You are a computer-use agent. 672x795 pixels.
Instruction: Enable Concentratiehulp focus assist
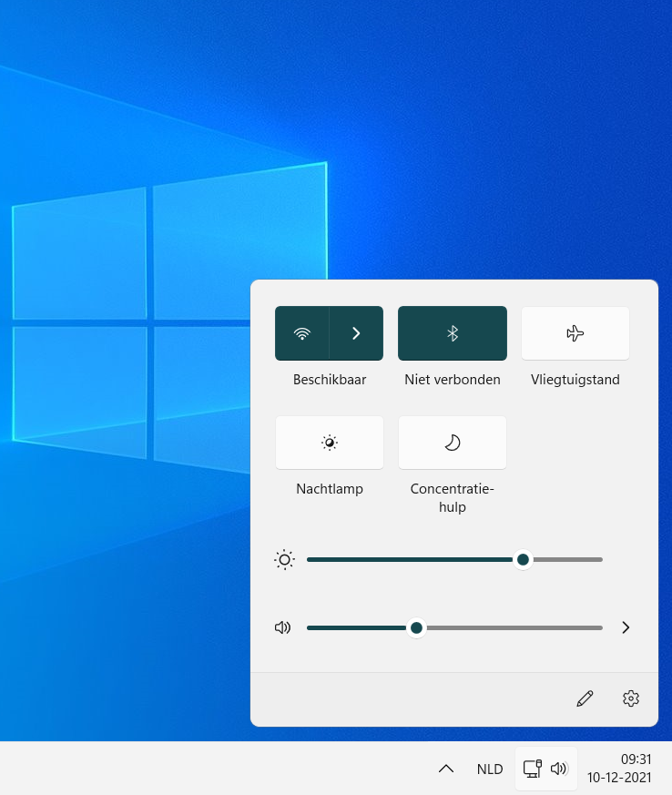pyautogui.click(x=452, y=443)
